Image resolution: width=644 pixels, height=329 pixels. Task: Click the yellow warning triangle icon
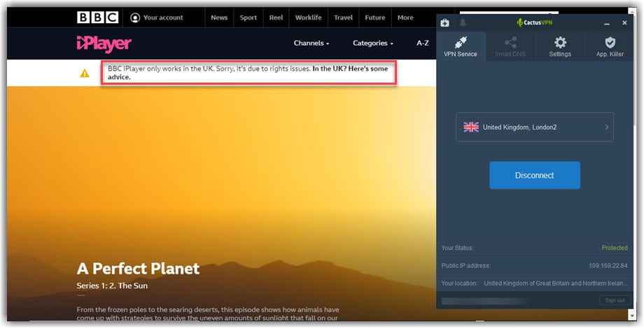(85, 73)
